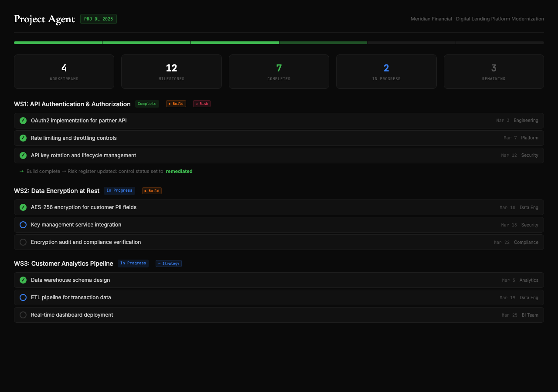
Task: Click the check icon for Rate limiting milestone
Action: point(23,138)
